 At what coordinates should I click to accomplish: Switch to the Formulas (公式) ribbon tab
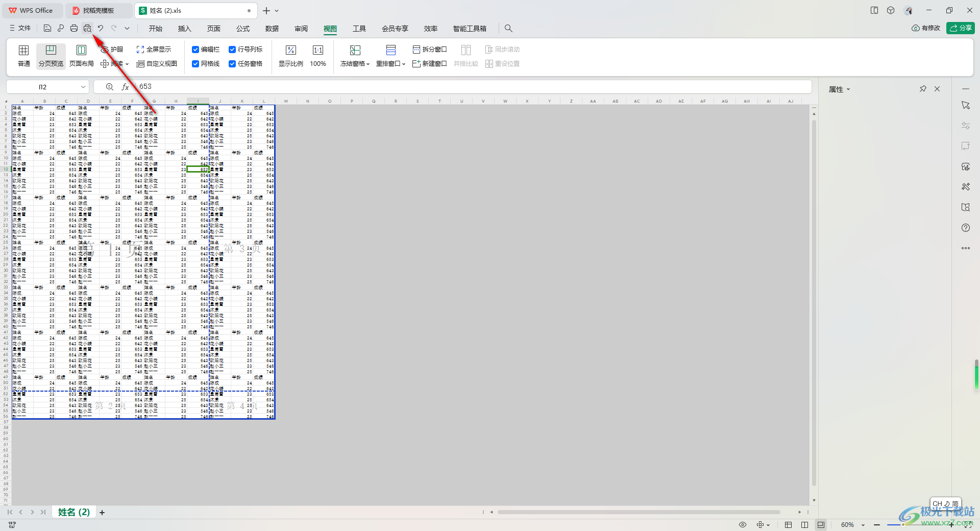tap(243, 29)
